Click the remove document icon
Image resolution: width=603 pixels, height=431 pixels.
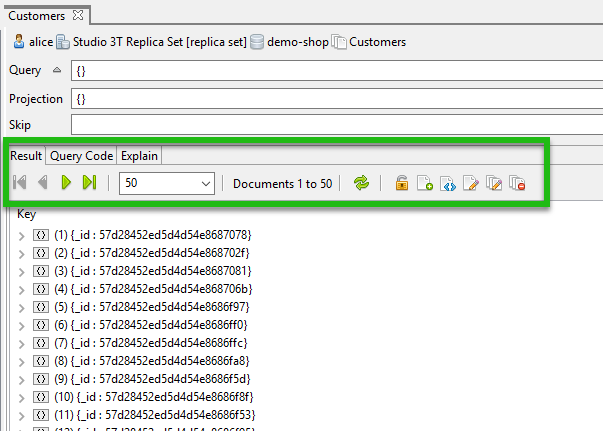pos(517,183)
